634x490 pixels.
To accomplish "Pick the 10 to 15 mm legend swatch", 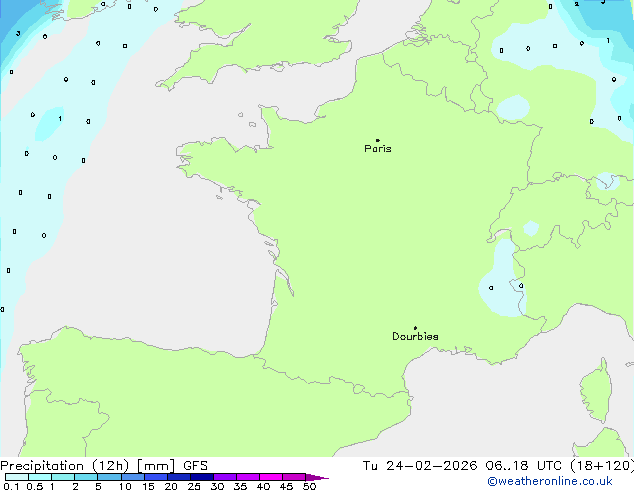I will pyautogui.click(x=133, y=477).
